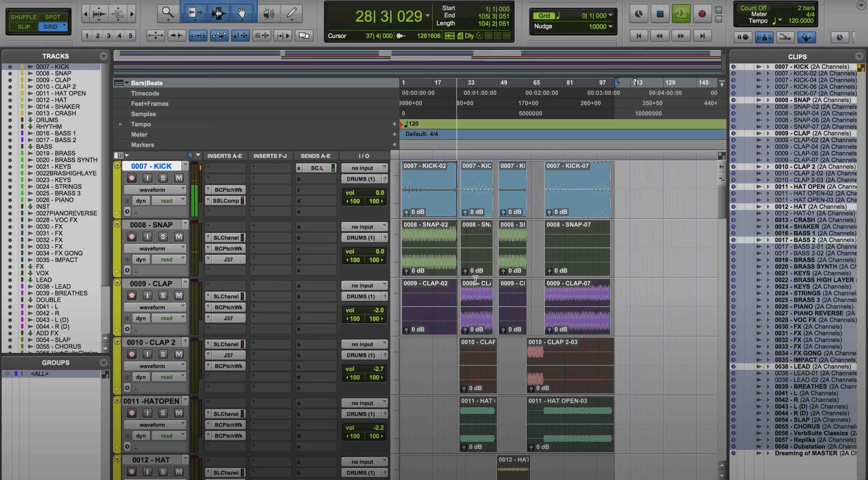This screenshot has width=868, height=480.
Task: Select the Grabber hand tool
Action: pos(241,13)
